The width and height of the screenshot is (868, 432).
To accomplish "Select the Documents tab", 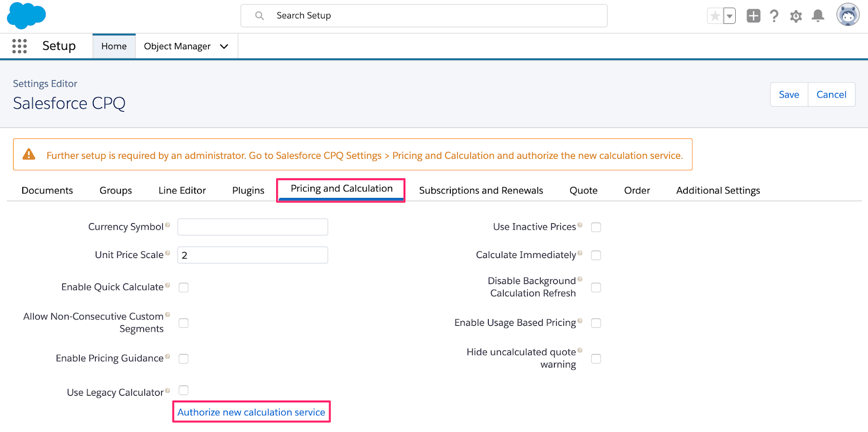I will coord(47,190).
